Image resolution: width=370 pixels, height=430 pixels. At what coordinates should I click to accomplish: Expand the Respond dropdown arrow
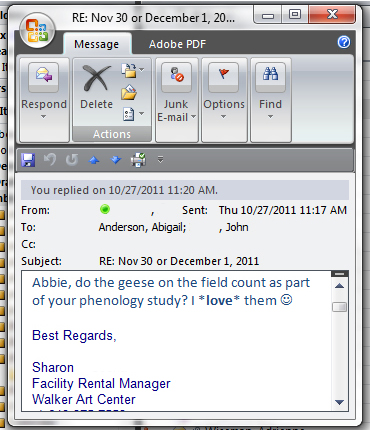[44, 117]
